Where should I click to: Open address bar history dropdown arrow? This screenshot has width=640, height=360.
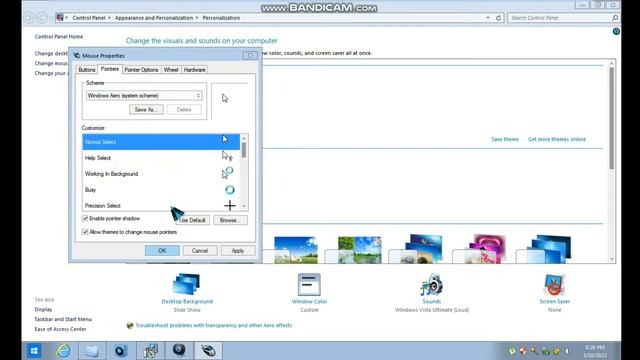pos(488,18)
